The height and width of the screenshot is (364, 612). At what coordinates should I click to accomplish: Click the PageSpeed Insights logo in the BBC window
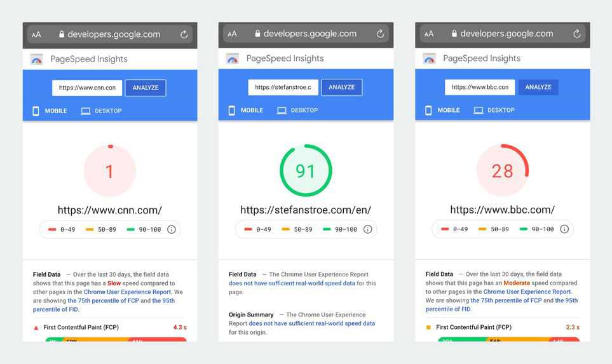[430, 59]
